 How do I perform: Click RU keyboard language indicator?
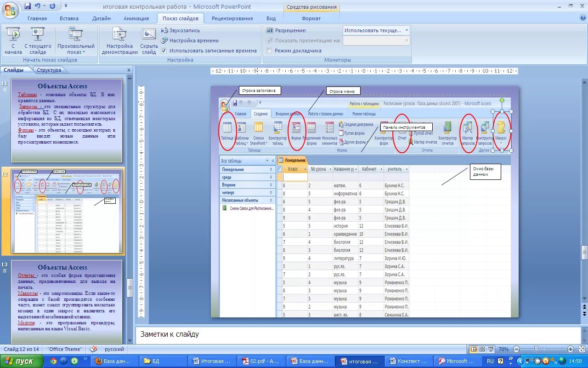click(x=490, y=361)
